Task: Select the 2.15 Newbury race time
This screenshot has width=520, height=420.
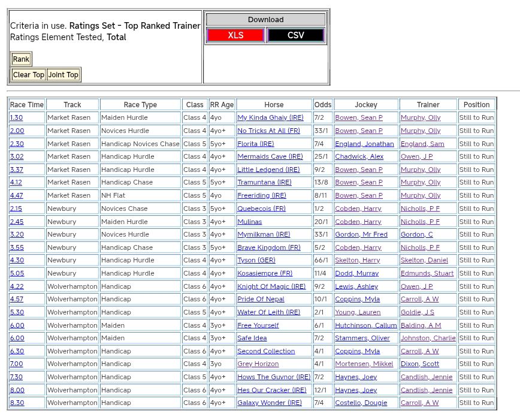Action: tap(16, 209)
